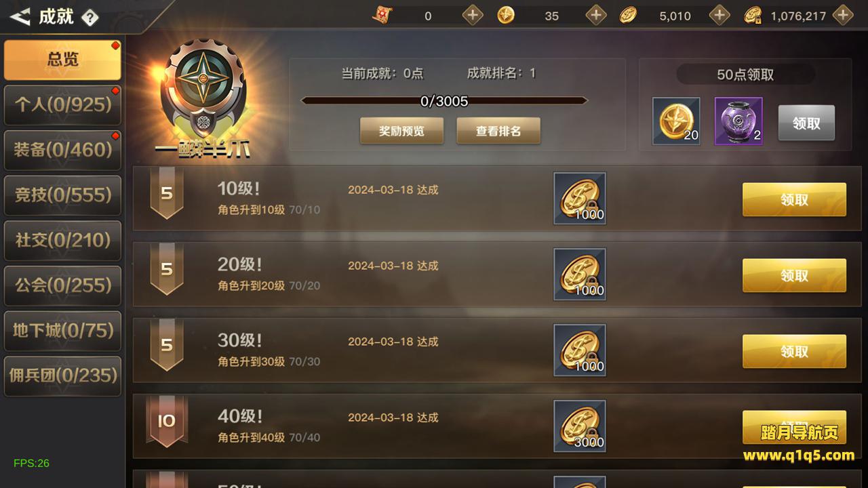Click the 查看排名 button
Screen dimensions: 868x488
click(498, 131)
